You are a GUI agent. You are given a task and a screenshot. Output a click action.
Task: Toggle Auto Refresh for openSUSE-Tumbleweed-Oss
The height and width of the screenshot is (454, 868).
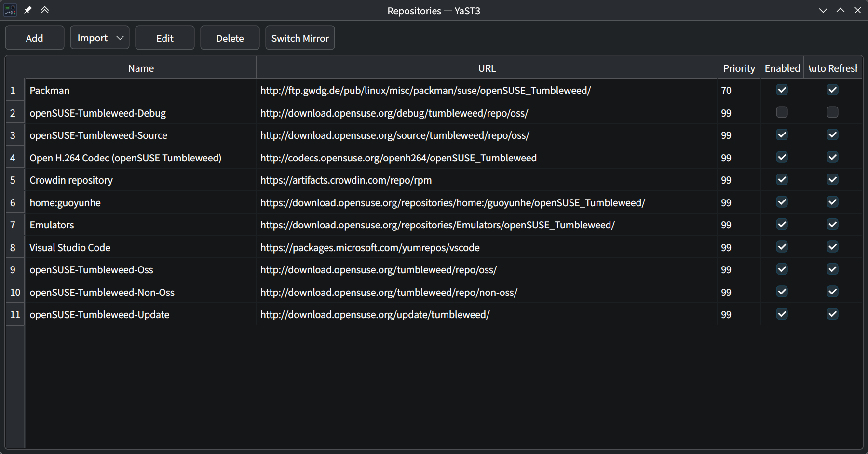click(832, 269)
